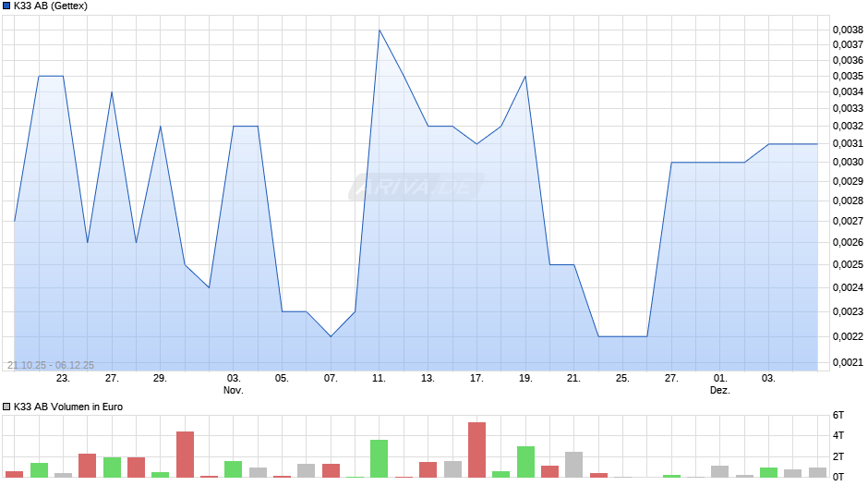This screenshot has width=868, height=486.
Task: Click the 0,0032 price axis label
Action: pos(848,126)
